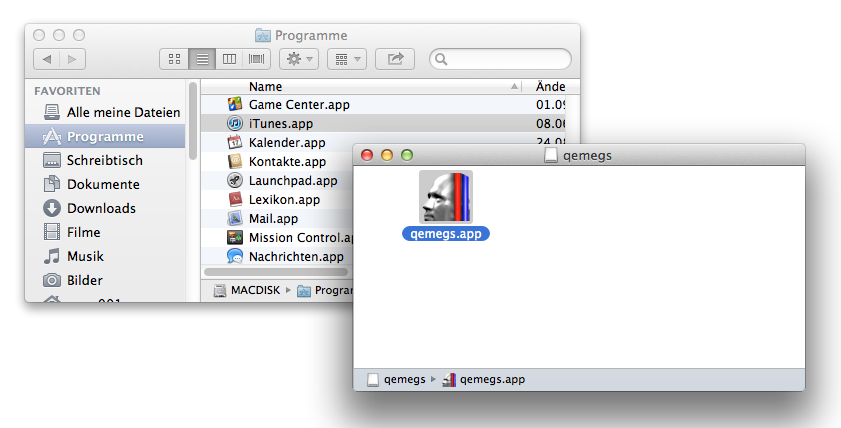Open Downloads in the sidebar

pyautogui.click(x=101, y=208)
